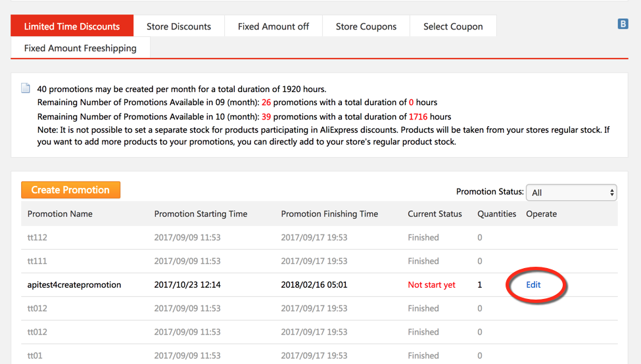641x364 pixels.
Task: Open the Store Discounts tab
Action: pyautogui.click(x=179, y=27)
